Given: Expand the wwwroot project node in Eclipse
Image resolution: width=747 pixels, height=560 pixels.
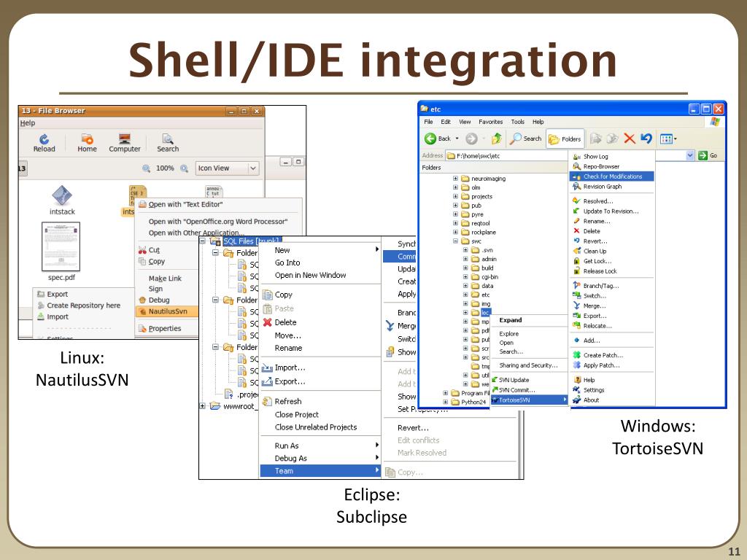Looking at the screenshot, I should point(203,406).
